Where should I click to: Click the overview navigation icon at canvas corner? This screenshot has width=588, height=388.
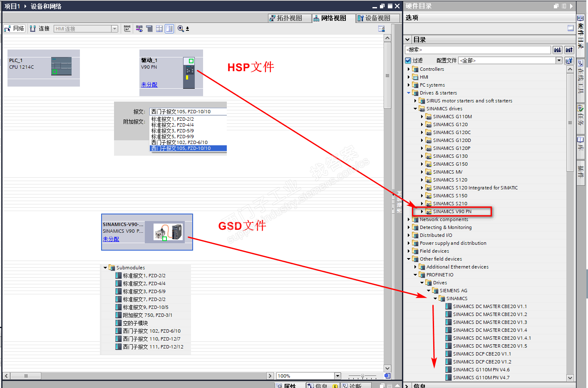pyautogui.click(x=387, y=376)
